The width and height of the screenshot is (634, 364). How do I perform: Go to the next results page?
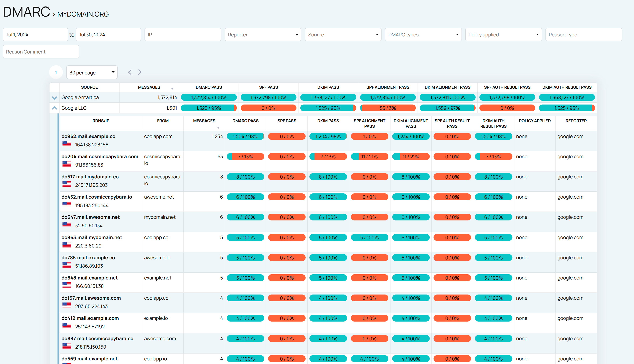(x=140, y=72)
